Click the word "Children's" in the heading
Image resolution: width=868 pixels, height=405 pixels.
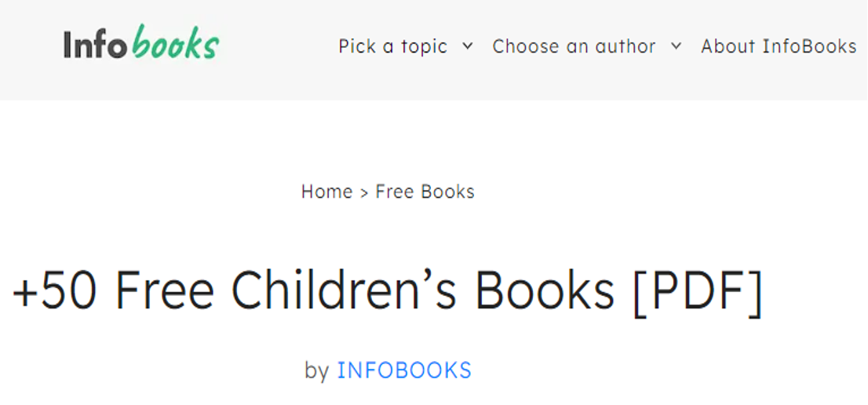[x=343, y=290]
